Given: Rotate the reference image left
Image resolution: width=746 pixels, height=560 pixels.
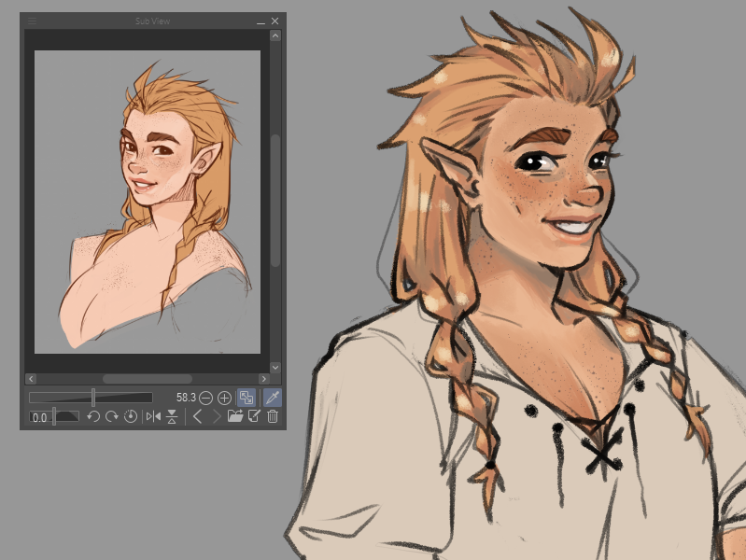Looking at the screenshot, I should coord(93,416).
